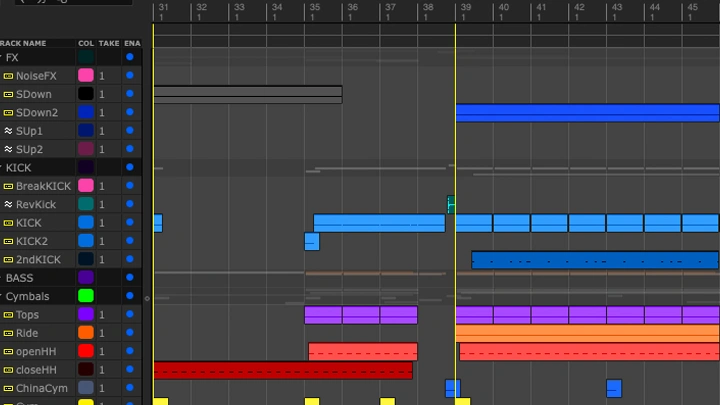Collapse the KICK folder track
720x405 pixels.
[1, 168]
